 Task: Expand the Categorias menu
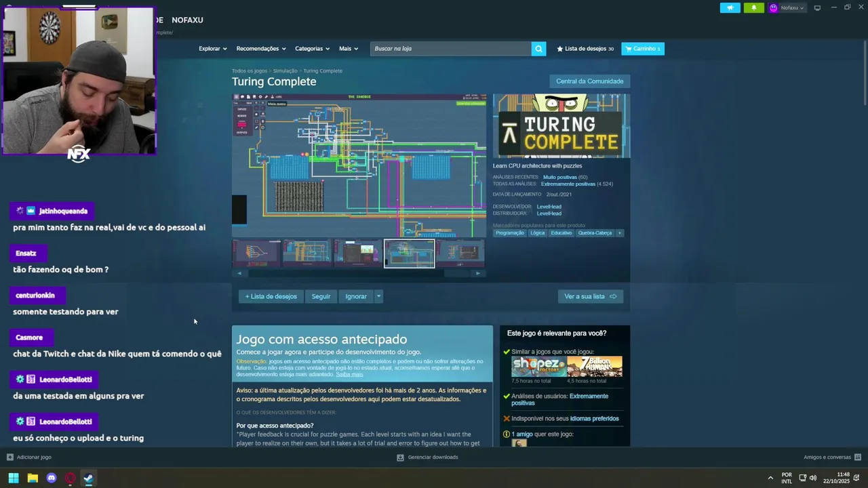(312, 49)
